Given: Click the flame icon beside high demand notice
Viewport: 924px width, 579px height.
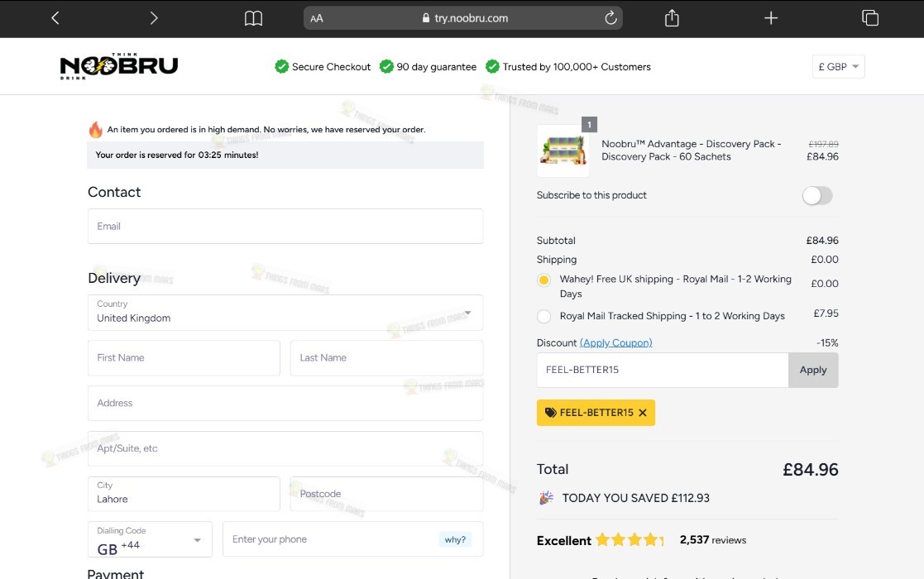Looking at the screenshot, I should click(x=95, y=130).
